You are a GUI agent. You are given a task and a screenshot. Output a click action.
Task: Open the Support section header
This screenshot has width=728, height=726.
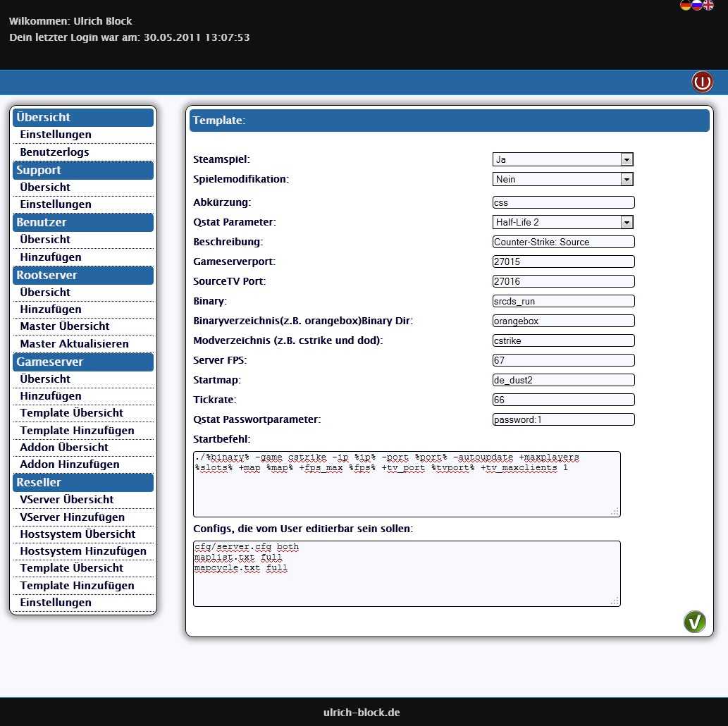pos(83,170)
